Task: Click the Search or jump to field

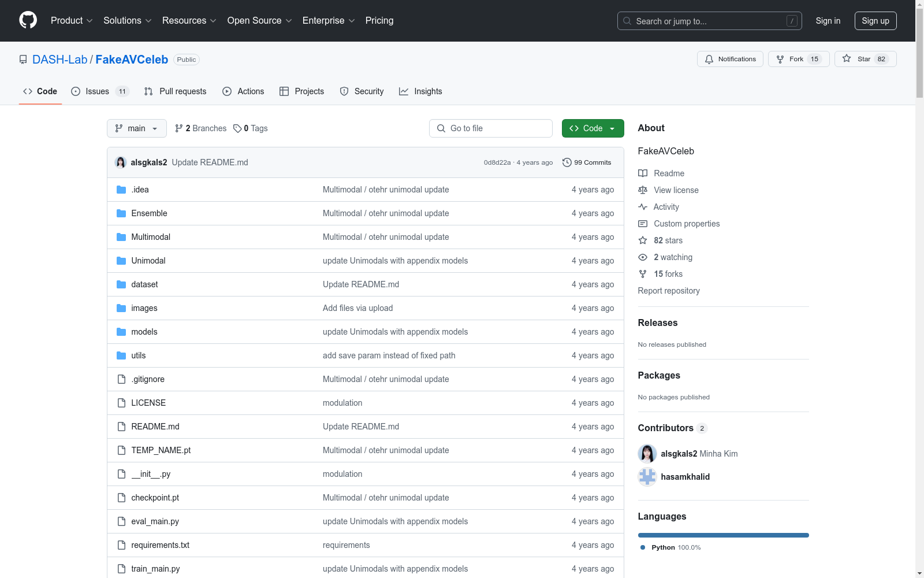Action: [710, 21]
